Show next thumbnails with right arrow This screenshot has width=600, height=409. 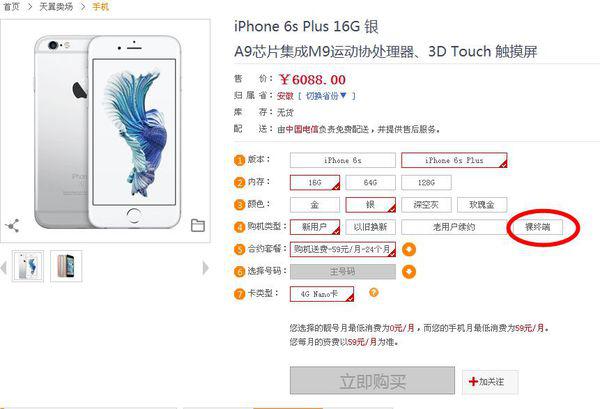point(205,268)
